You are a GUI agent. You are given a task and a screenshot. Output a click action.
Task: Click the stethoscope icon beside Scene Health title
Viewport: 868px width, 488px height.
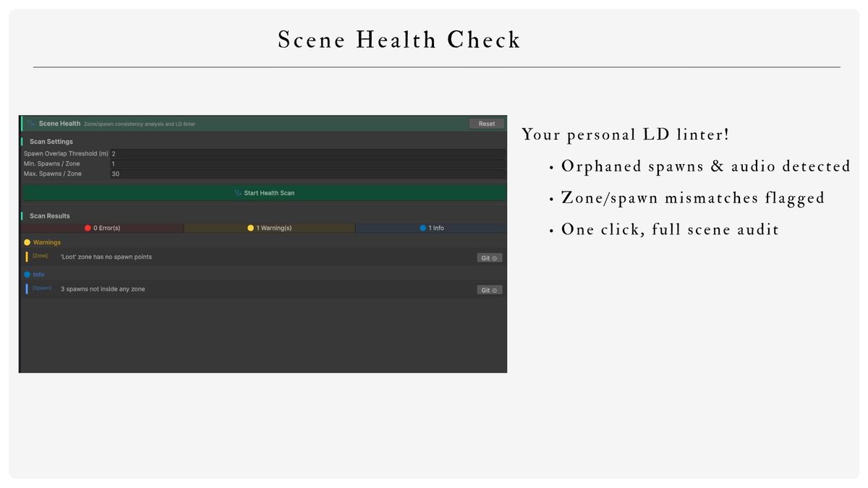pos(31,124)
